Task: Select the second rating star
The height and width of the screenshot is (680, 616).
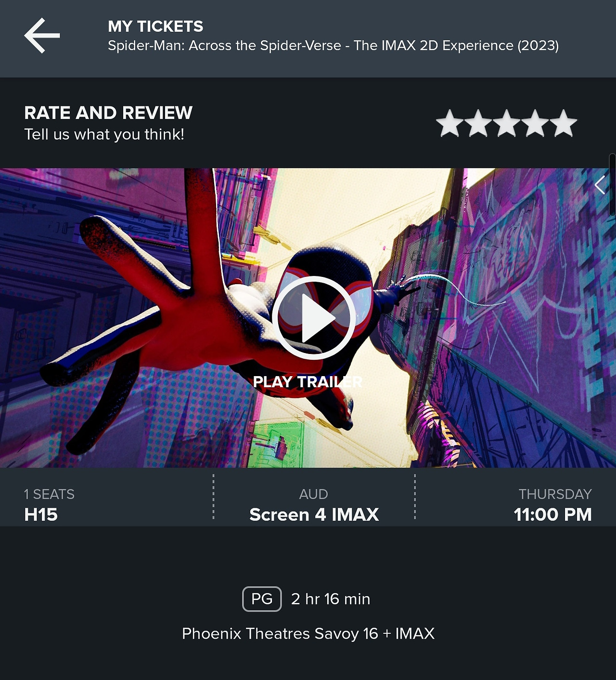Action: (478, 124)
